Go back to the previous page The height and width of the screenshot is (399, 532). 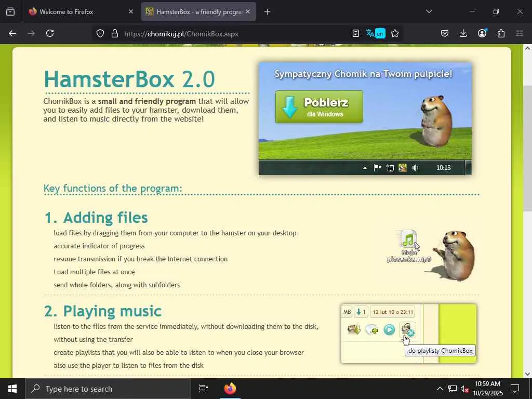point(12,34)
